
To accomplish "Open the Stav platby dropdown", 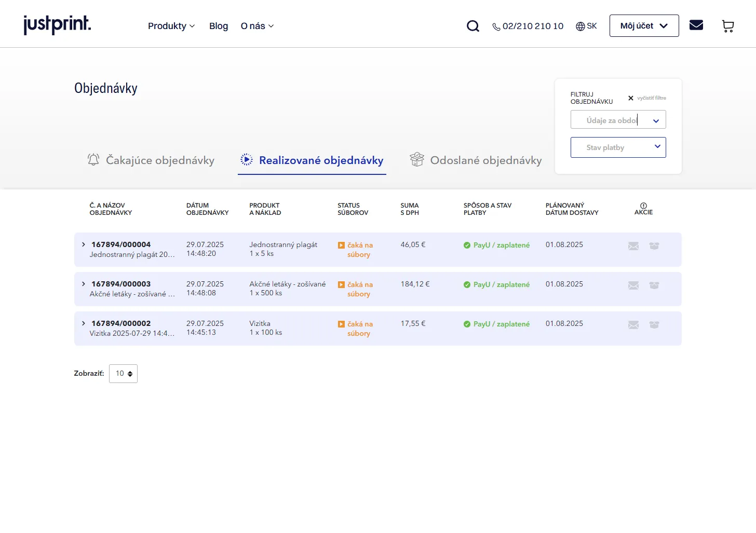I will click(x=618, y=147).
